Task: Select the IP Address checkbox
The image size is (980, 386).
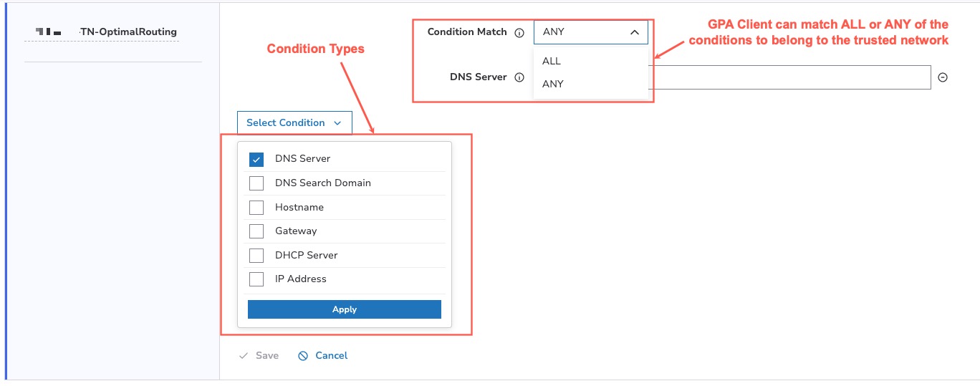Action: coord(256,279)
